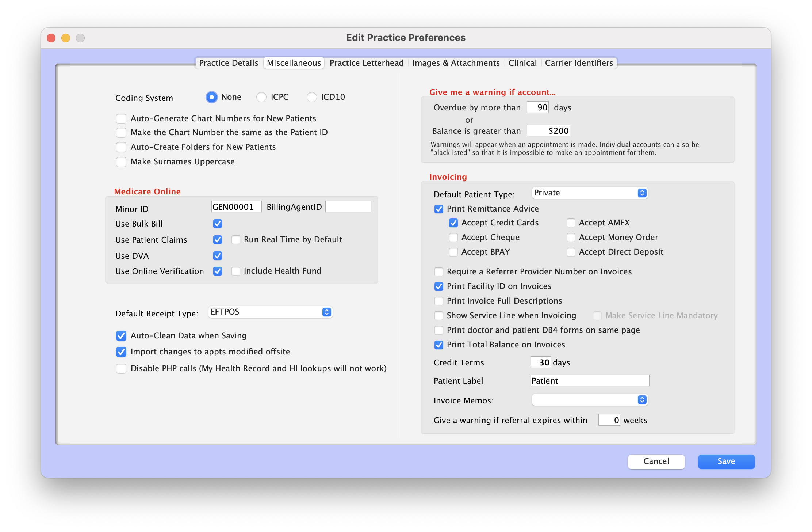812x532 pixels.
Task: Click the BillingAgentID input field
Action: click(x=348, y=207)
